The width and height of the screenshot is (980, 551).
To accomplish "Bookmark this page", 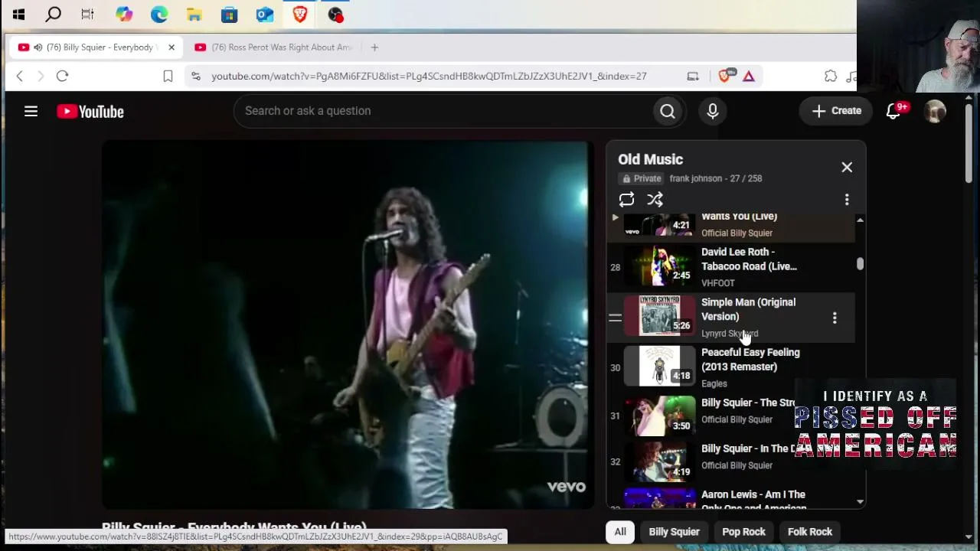I will pos(168,76).
